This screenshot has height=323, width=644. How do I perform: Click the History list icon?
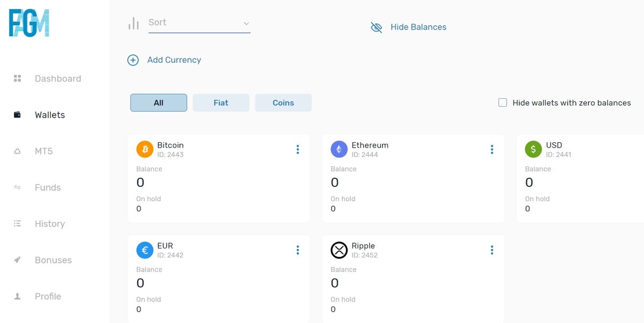[x=17, y=224]
